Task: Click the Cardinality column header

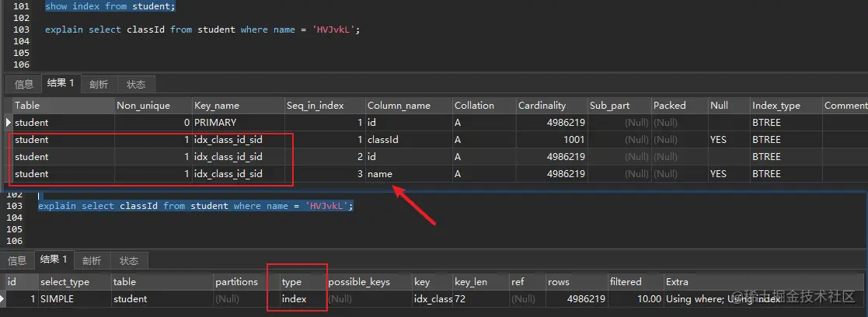Action: click(552, 105)
